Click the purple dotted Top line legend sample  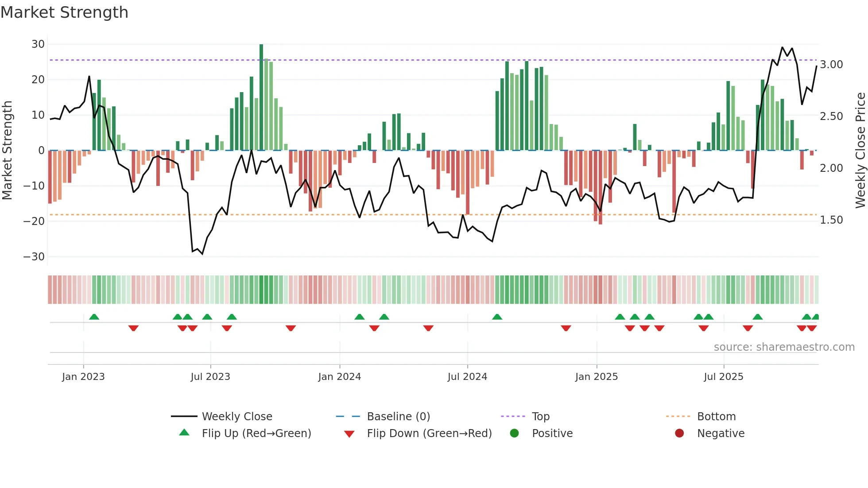513,416
